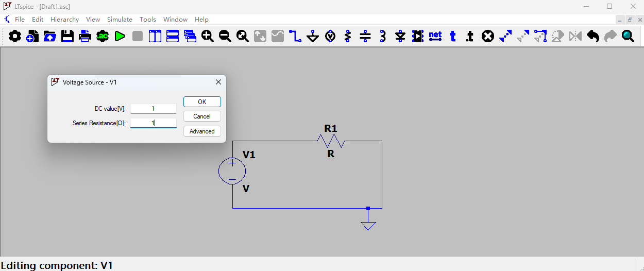The height and width of the screenshot is (271, 644).
Task: Select the V1 voltage source symbol
Action: pyautogui.click(x=232, y=172)
